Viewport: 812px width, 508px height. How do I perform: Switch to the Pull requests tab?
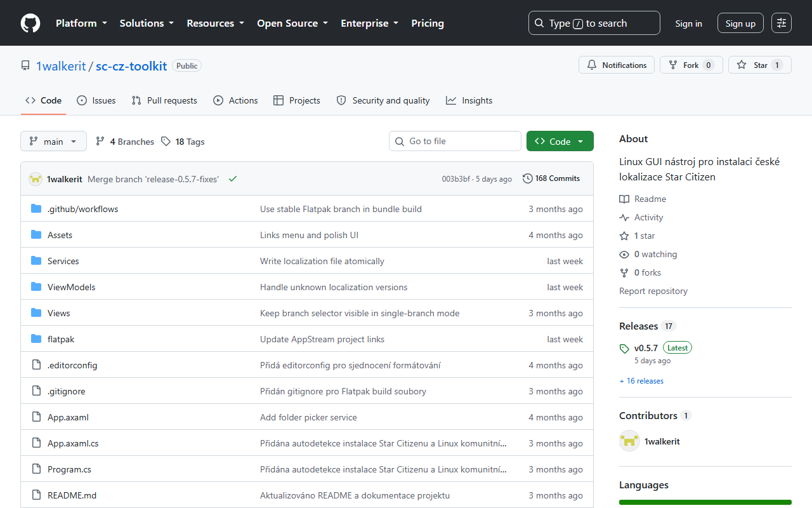pos(164,100)
